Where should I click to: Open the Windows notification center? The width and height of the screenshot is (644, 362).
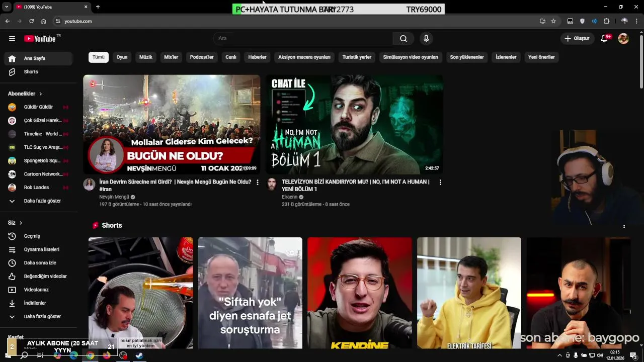pyautogui.click(x=633, y=355)
